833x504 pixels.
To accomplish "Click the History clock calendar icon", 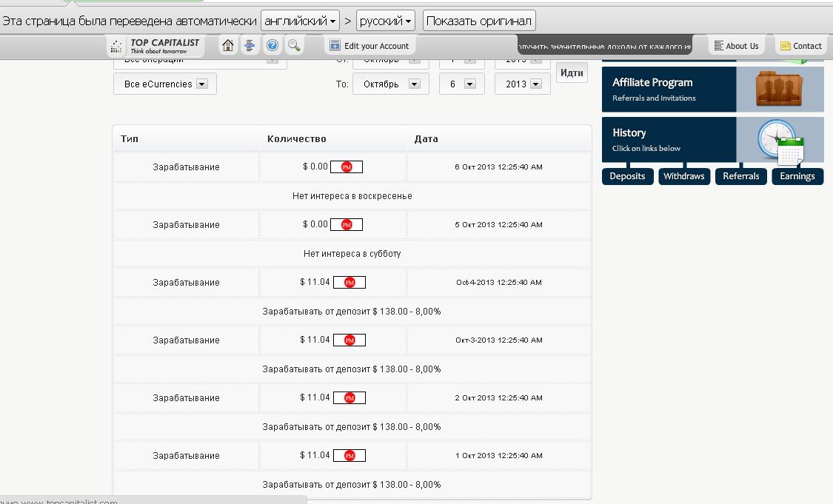I will (780, 140).
